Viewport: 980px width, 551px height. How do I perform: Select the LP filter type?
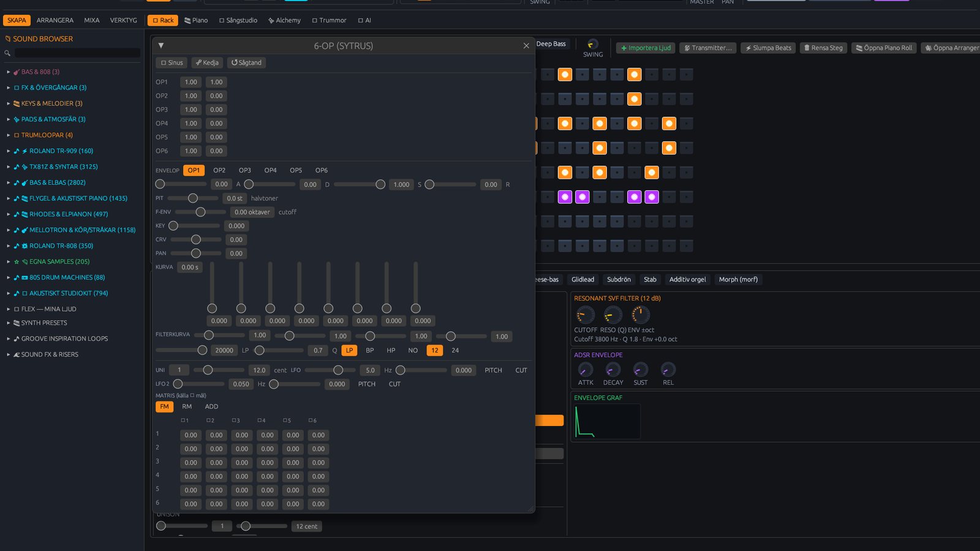(349, 350)
